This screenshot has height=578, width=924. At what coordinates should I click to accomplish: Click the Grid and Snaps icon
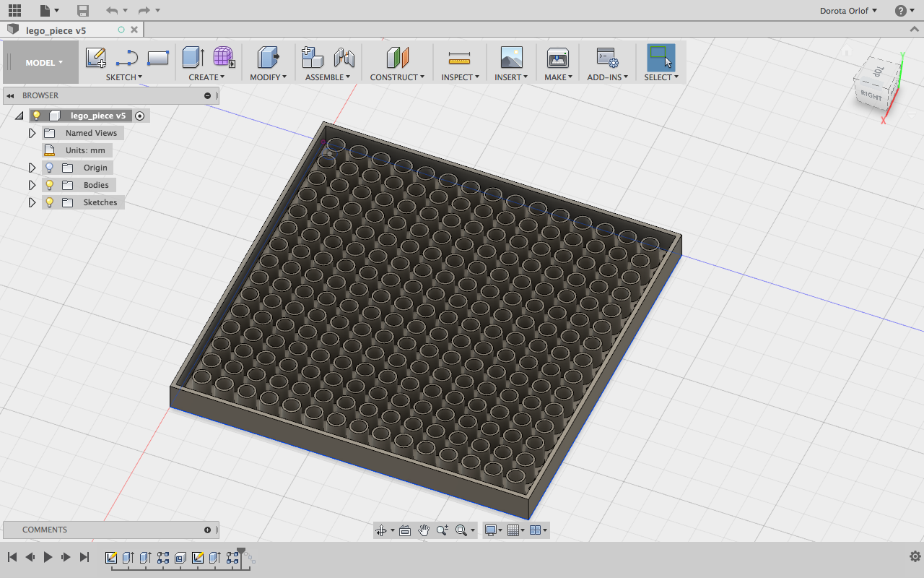(x=514, y=530)
